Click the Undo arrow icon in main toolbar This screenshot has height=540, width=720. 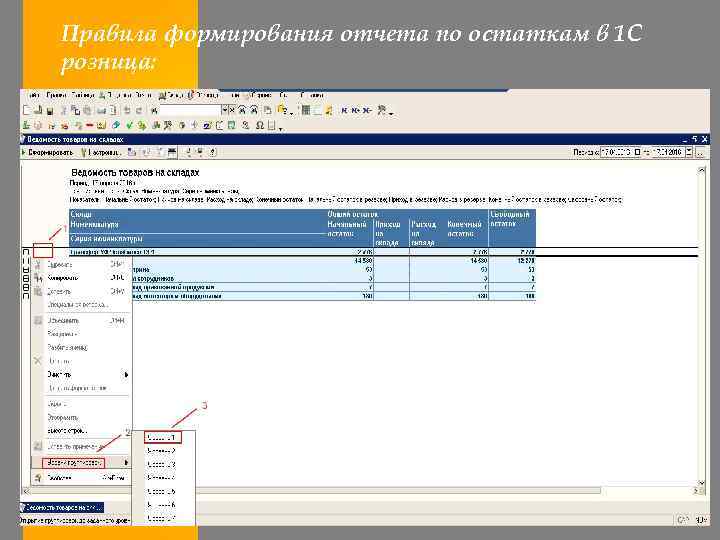pyautogui.click(x=127, y=111)
